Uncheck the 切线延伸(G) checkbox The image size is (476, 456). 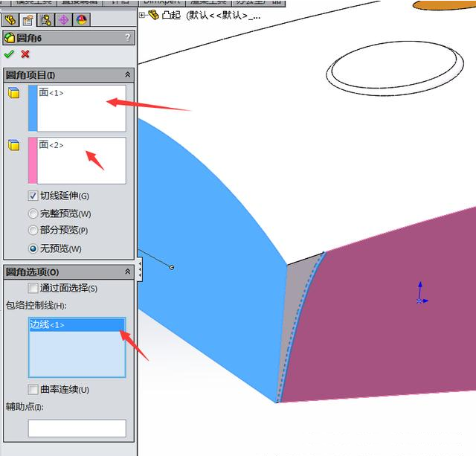[33, 196]
